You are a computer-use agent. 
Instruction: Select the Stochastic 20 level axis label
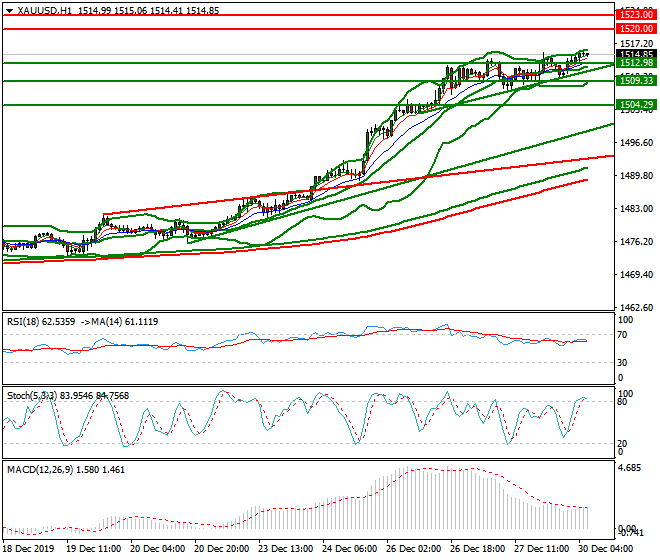tap(623, 444)
